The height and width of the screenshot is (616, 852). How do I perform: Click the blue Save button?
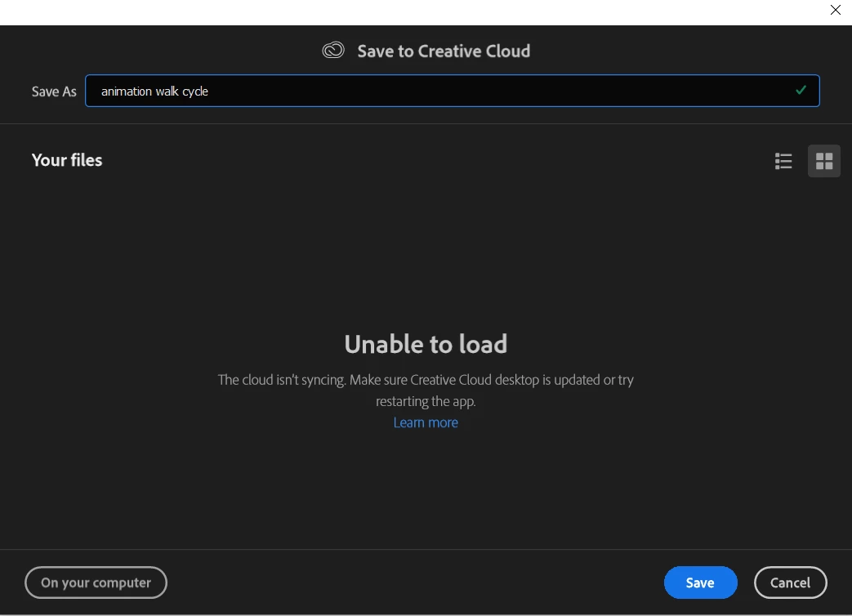700,583
